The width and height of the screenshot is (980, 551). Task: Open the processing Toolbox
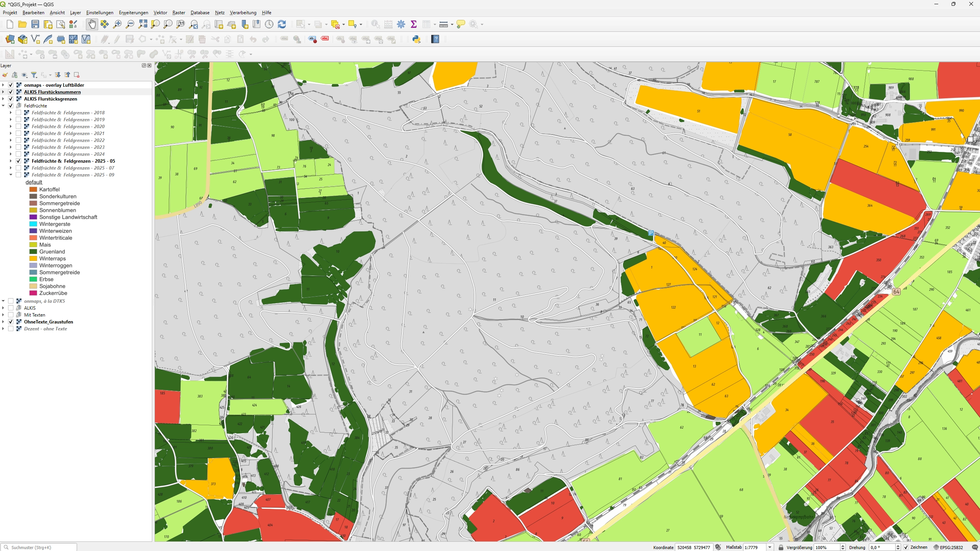coord(401,24)
